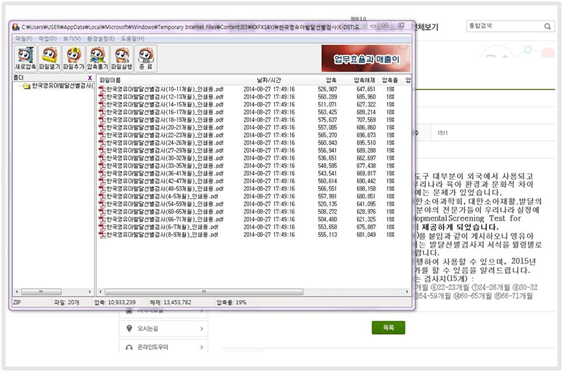Image resolution: width=562 pixels, height=375 pixels.
Task: Expand the 오시는길 sidebar item chevron
Action: [201, 328]
